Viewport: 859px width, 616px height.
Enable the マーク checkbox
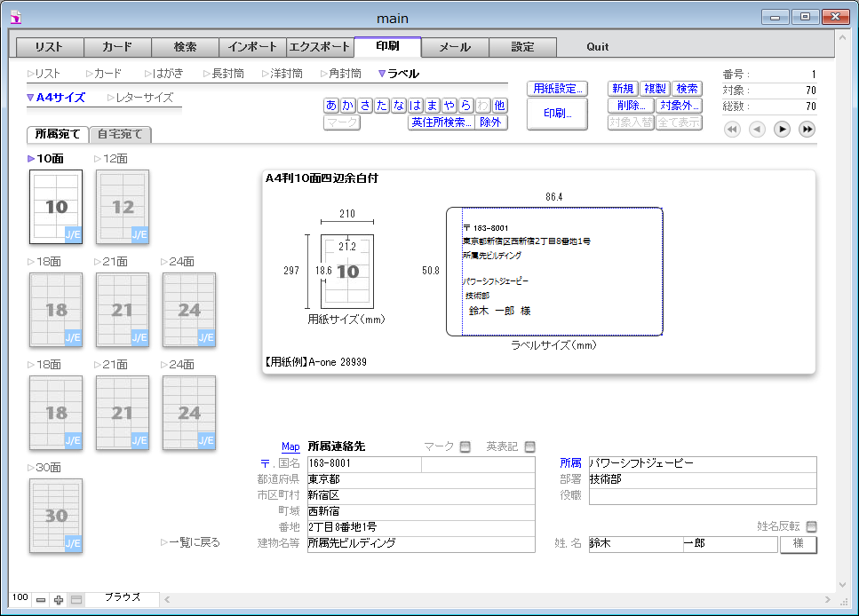coord(465,446)
